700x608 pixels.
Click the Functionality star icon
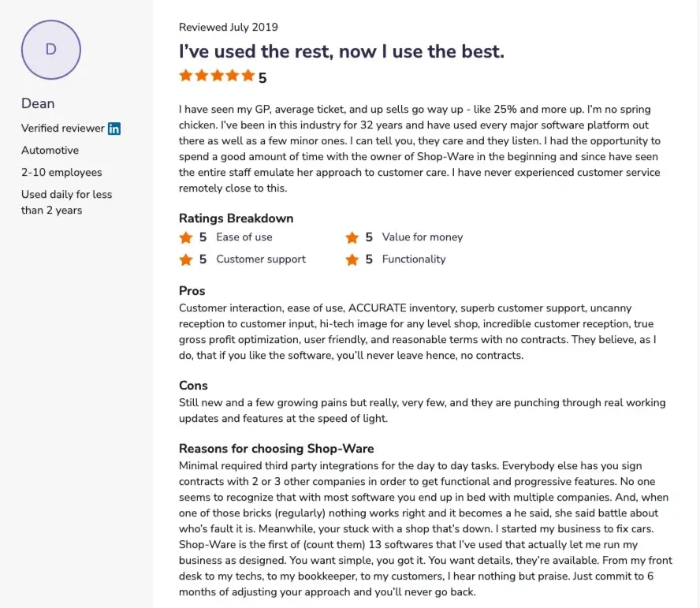tap(352, 259)
